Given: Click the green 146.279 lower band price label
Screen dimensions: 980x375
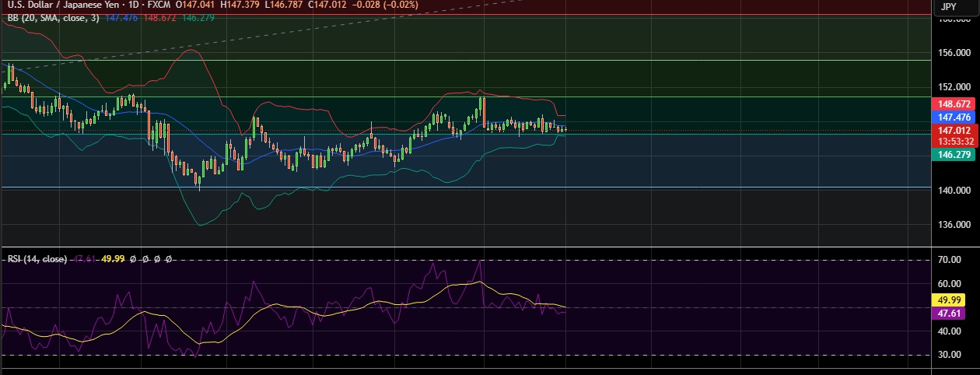Looking at the screenshot, I should click(953, 155).
